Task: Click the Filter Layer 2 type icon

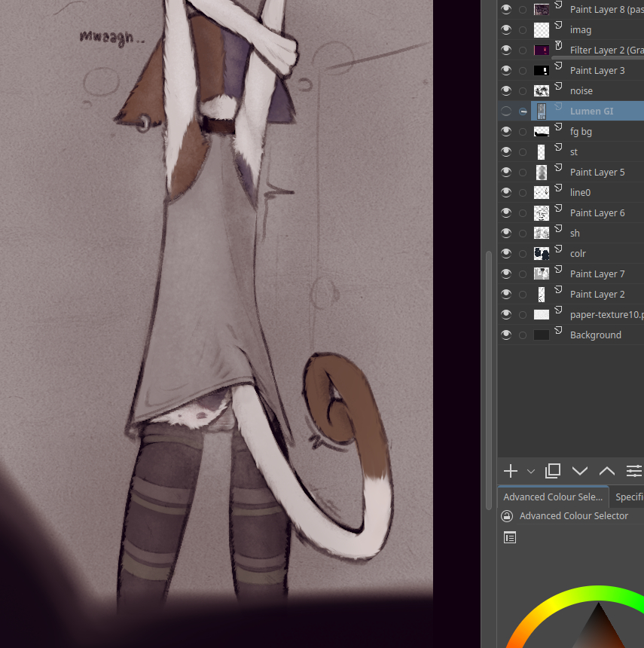Action: [559, 46]
